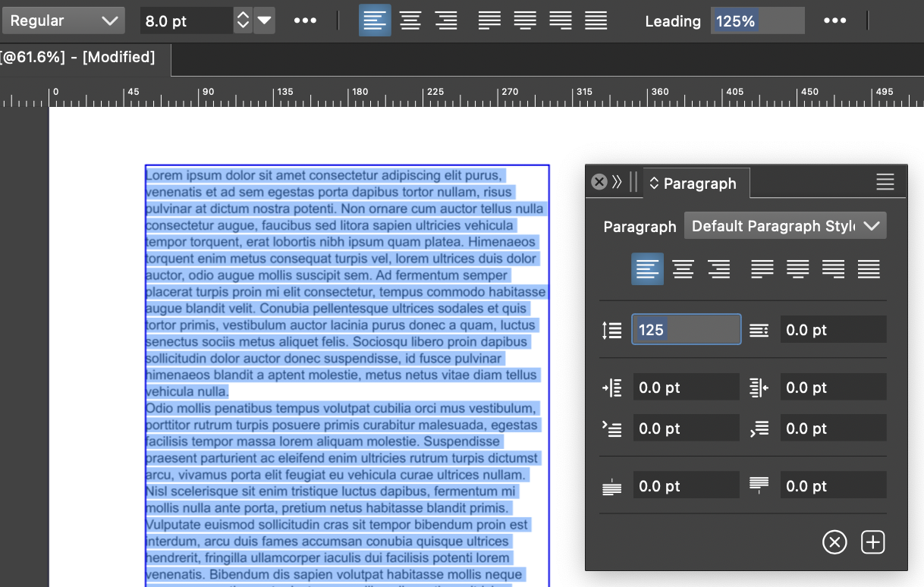This screenshot has width=924, height=587.
Task: Expand the Default Paragraph Style dropdown
Action: (785, 226)
